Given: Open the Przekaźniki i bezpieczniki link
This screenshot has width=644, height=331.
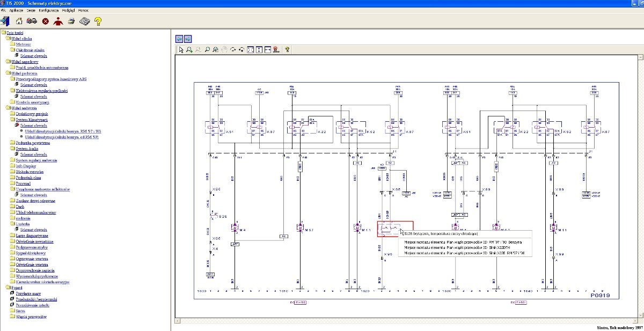Looking at the screenshot, I should coord(36,299).
